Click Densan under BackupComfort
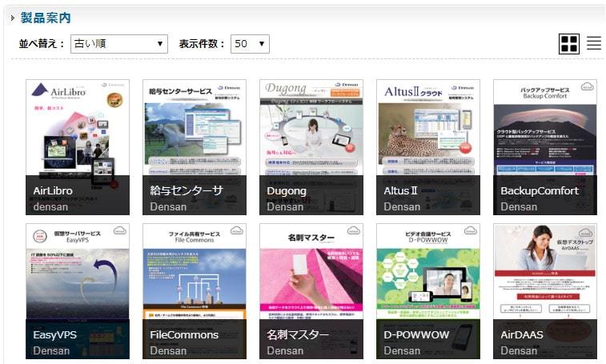Screen dimensions: 606x364 click(519, 206)
